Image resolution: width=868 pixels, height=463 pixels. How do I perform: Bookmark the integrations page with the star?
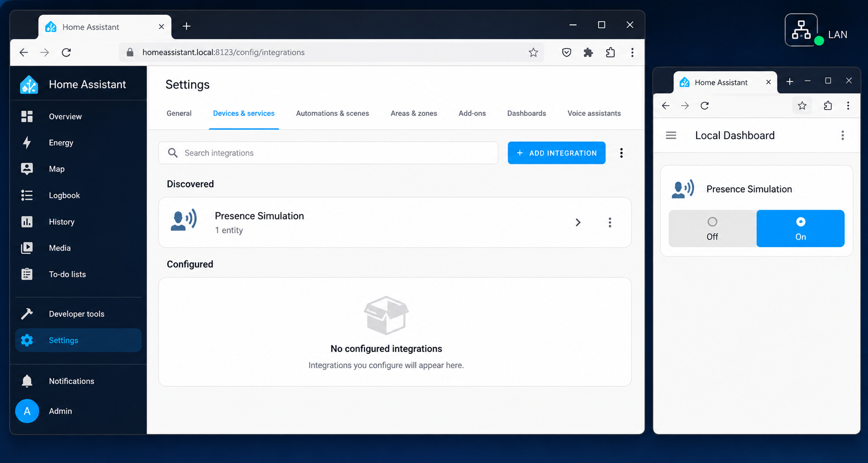click(x=533, y=52)
